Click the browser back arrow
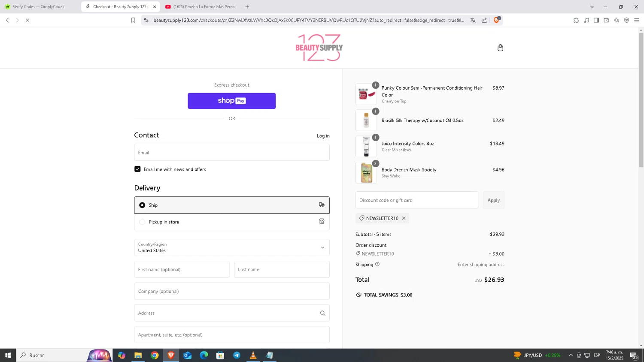This screenshot has width=644, height=362. [x=7, y=20]
